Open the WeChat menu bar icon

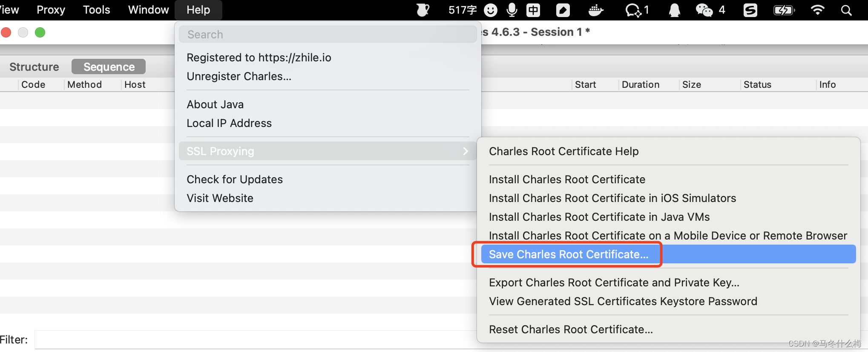click(x=704, y=10)
